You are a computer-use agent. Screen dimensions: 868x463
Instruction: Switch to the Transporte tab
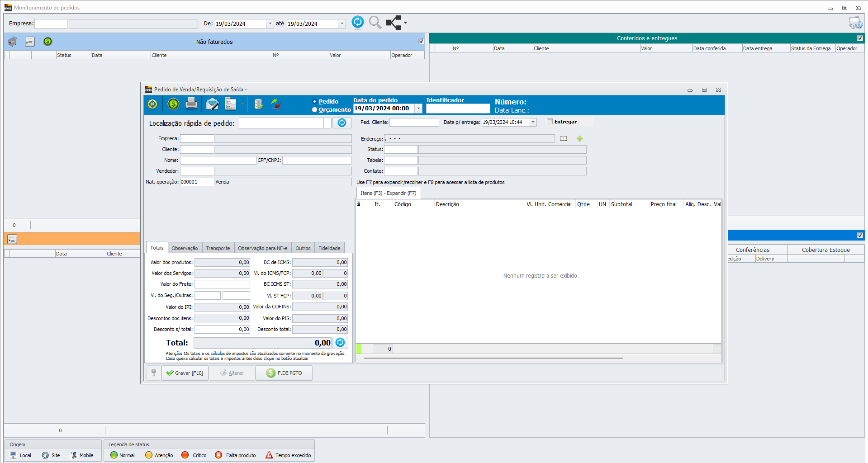218,248
